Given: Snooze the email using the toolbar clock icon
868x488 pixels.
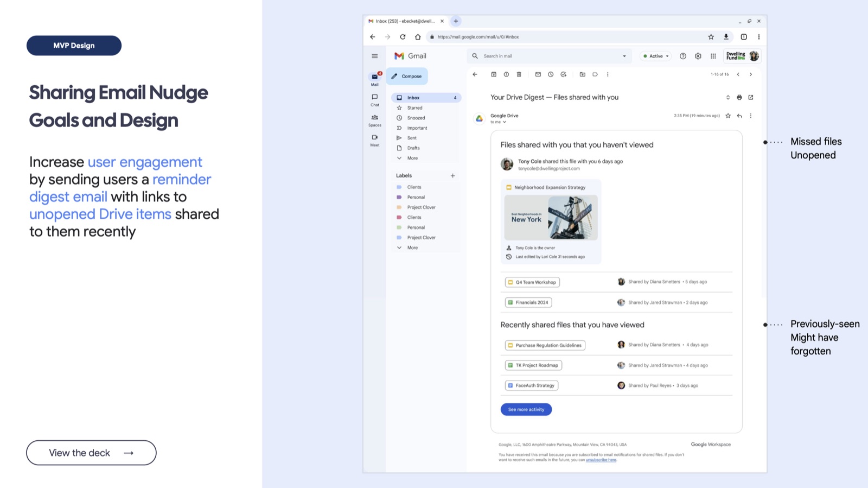Looking at the screenshot, I should coord(551,74).
